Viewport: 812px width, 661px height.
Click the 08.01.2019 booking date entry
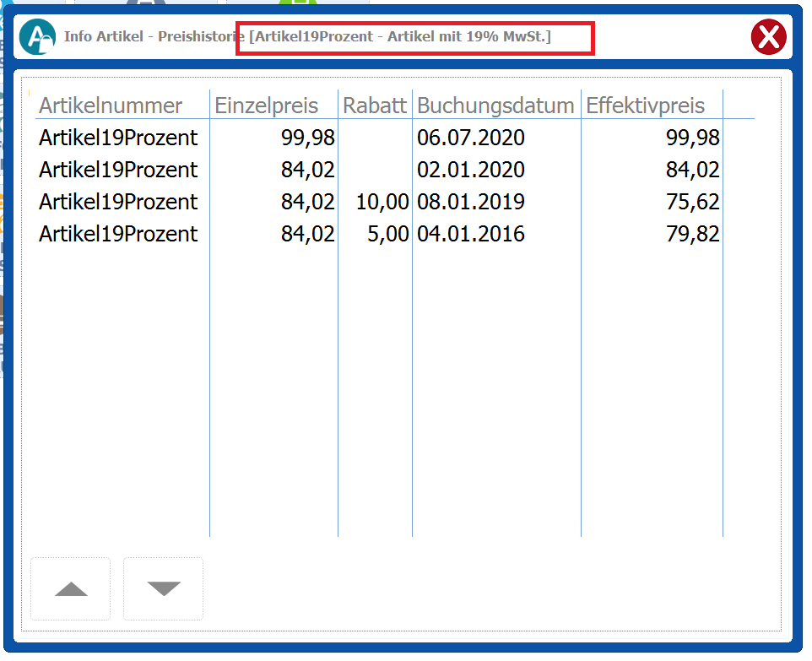(x=471, y=202)
